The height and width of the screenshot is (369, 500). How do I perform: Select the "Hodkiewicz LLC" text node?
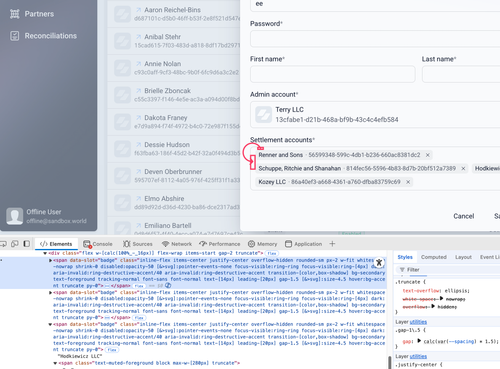pos(80,356)
